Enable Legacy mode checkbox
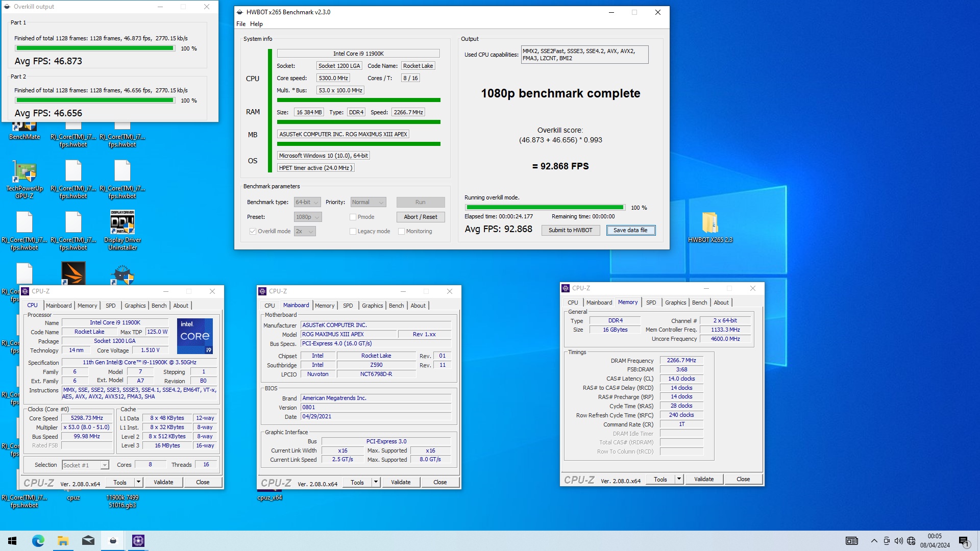980x551 pixels. click(x=353, y=231)
